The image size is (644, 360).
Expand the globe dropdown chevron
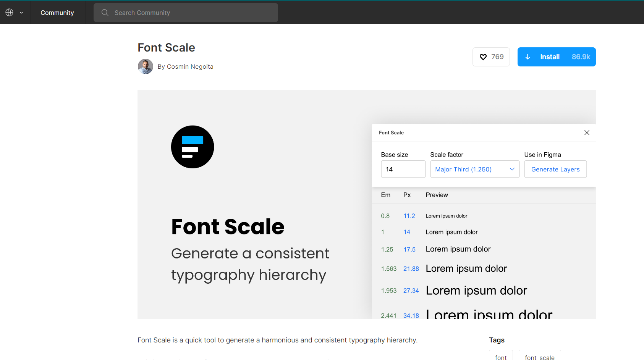21,13
